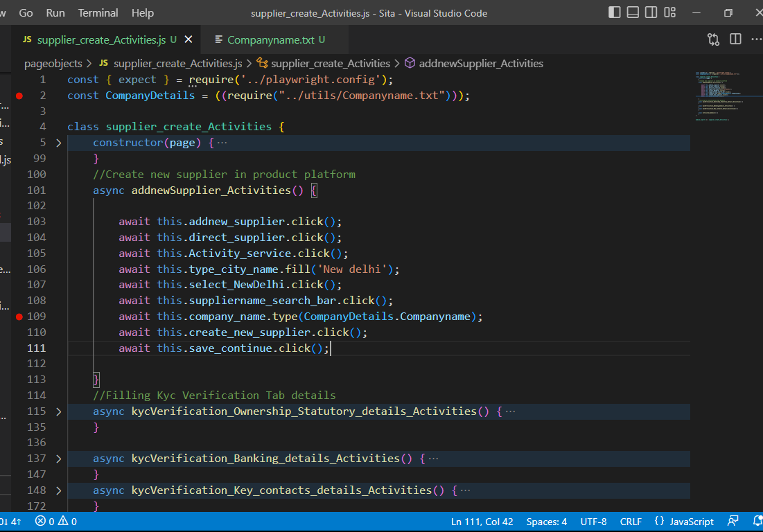The width and height of the screenshot is (763, 532).
Task: Click errors icon in status bar
Action: pyautogui.click(x=40, y=522)
